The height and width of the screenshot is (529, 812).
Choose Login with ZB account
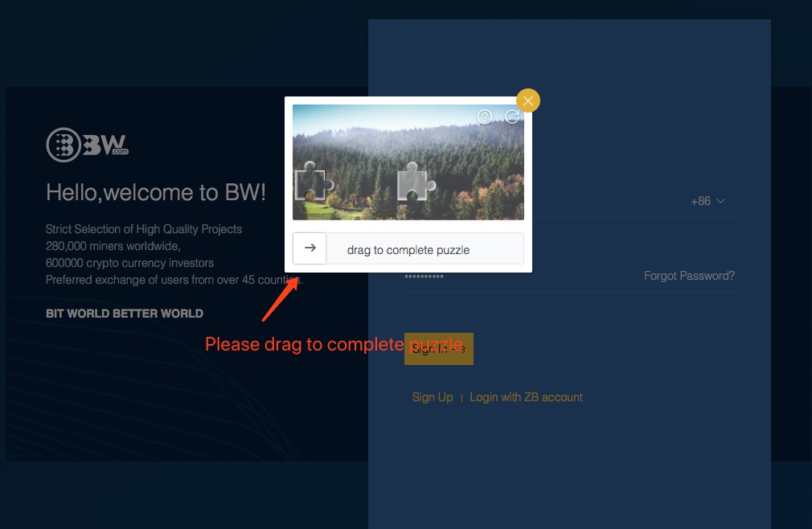tap(526, 397)
